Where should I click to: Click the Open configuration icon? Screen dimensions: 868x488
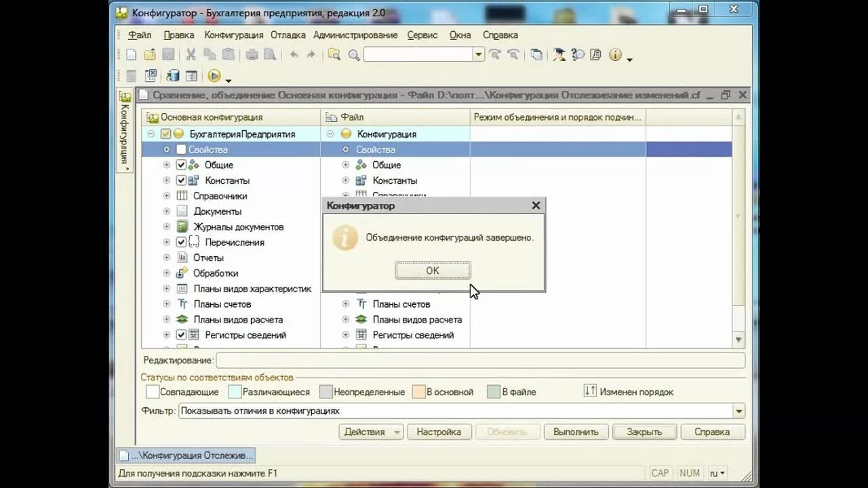pyautogui.click(x=132, y=76)
